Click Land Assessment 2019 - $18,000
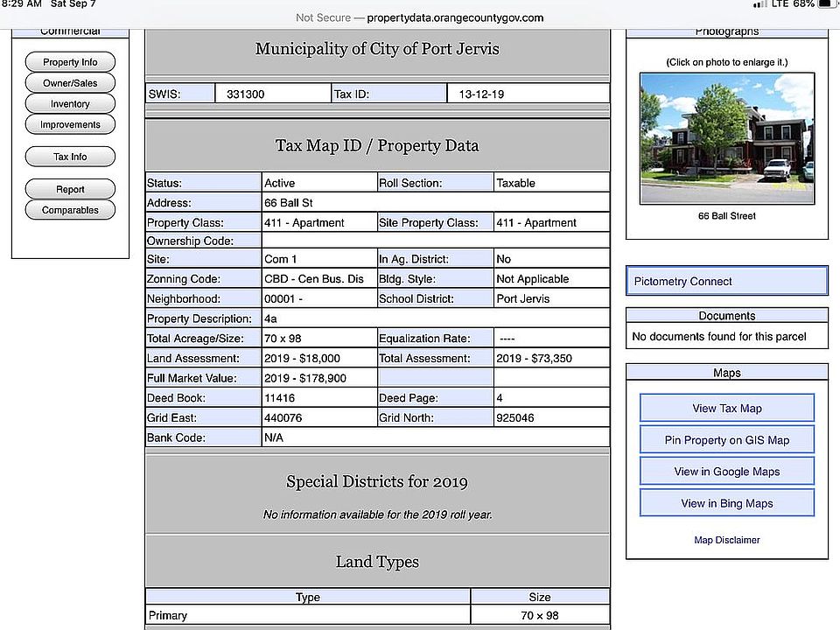This screenshot has height=630, width=840. tap(302, 358)
